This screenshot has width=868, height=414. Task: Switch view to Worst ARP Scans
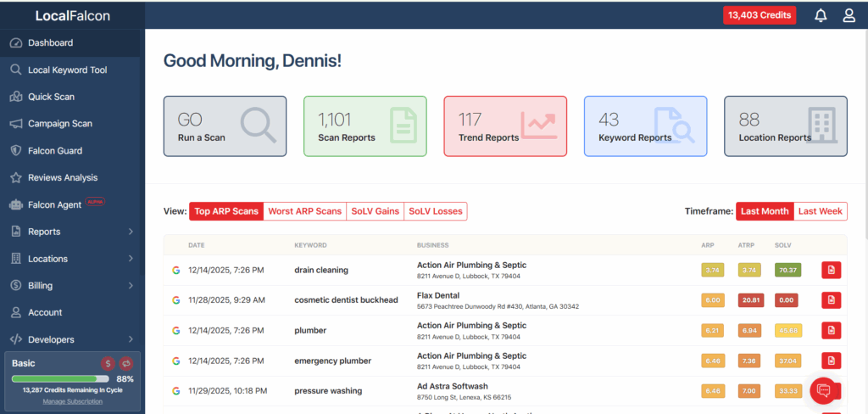304,211
